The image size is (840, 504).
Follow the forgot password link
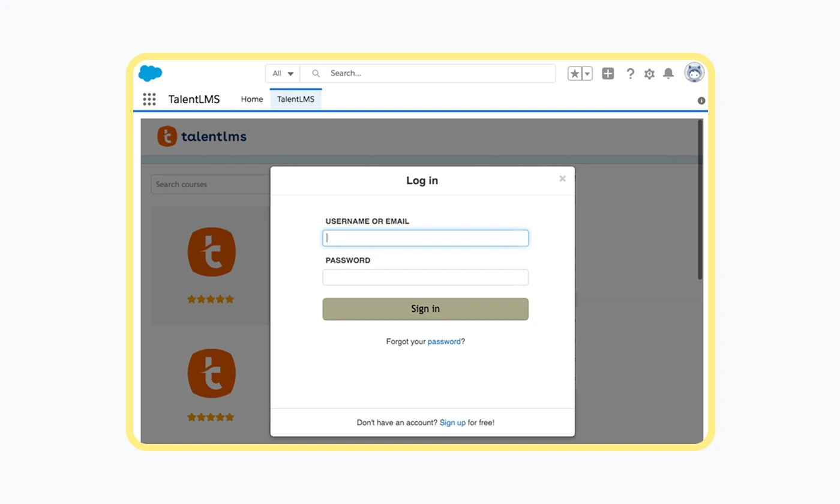coord(444,341)
